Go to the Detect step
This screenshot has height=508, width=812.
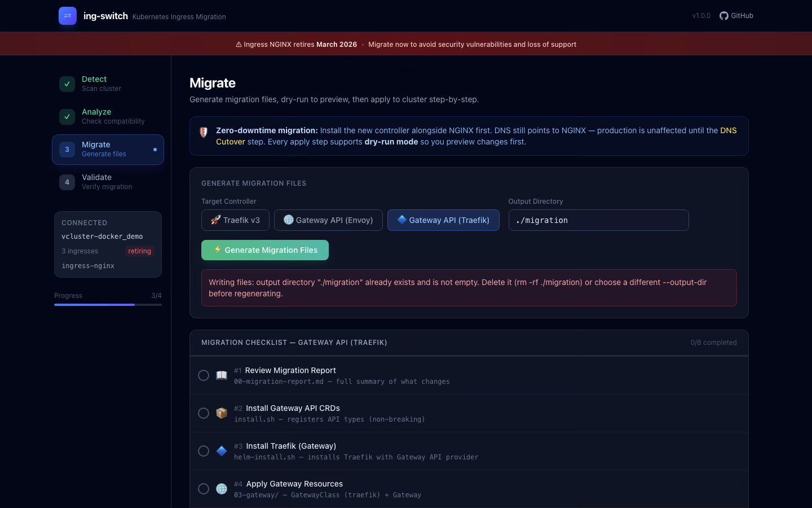coord(108,84)
